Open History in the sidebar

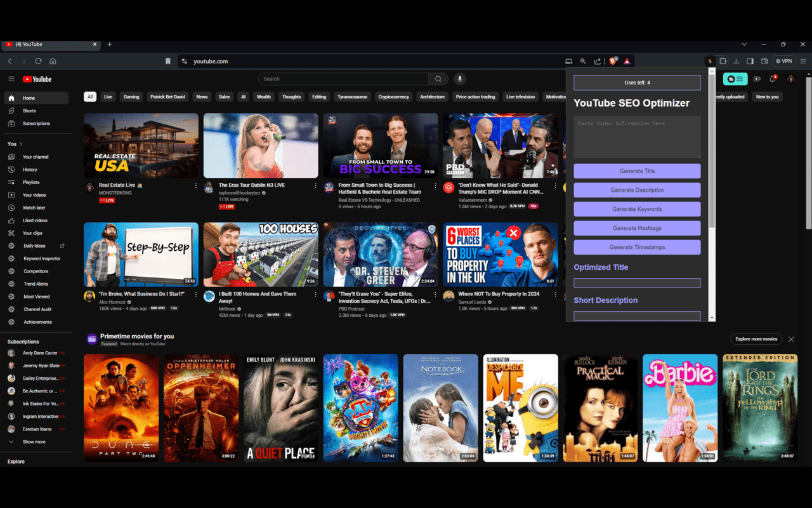coord(36,170)
